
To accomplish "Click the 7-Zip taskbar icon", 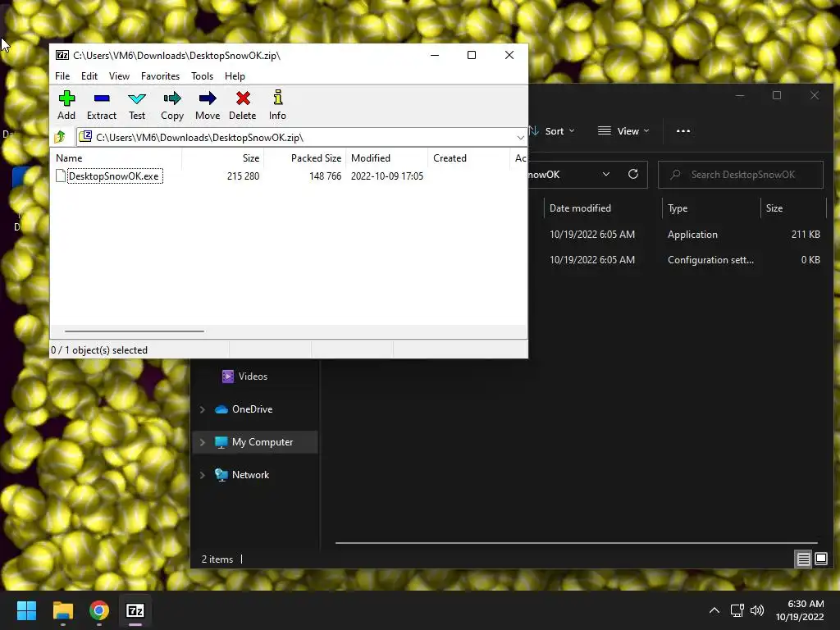I will (x=135, y=610).
